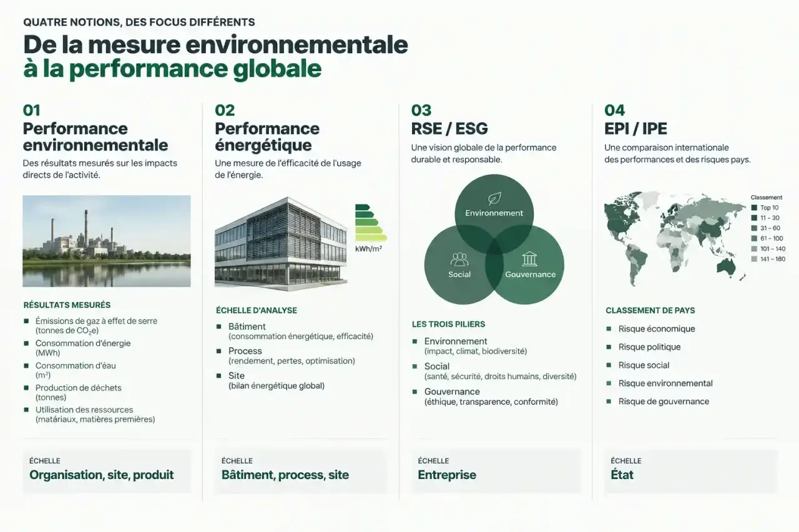
Task: Click "Process" under Échelle d'analyse
Action: point(245,351)
